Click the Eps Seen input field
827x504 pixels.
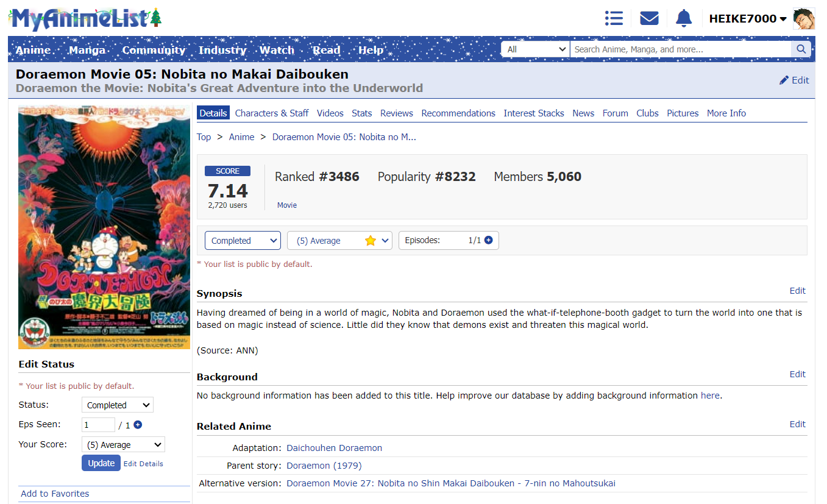point(98,425)
